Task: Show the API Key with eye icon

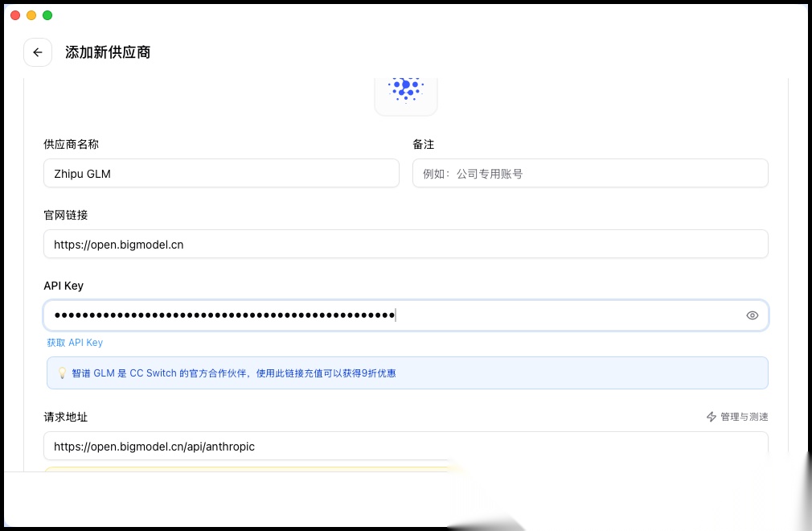Action: pos(752,315)
